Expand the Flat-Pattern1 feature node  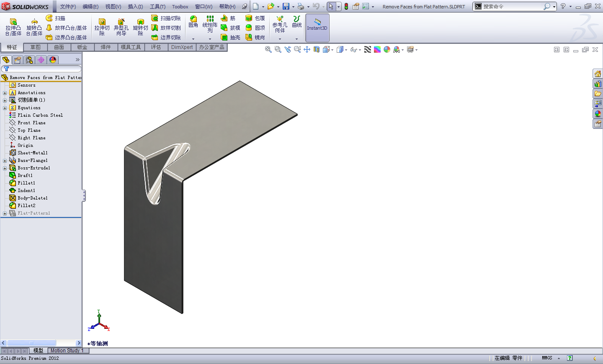click(5, 213)
